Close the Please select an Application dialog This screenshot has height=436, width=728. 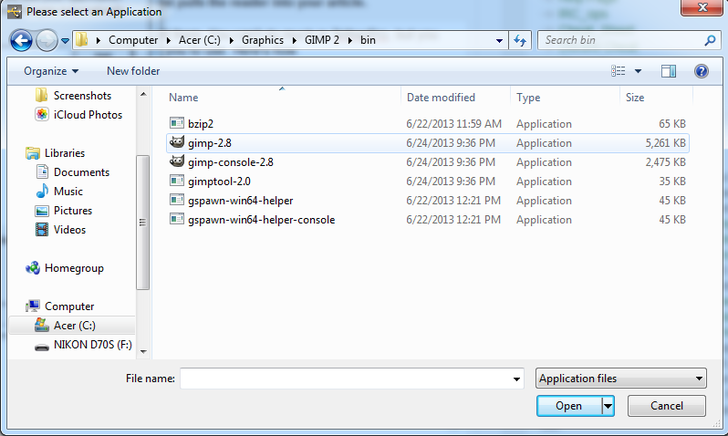point(702,7)
